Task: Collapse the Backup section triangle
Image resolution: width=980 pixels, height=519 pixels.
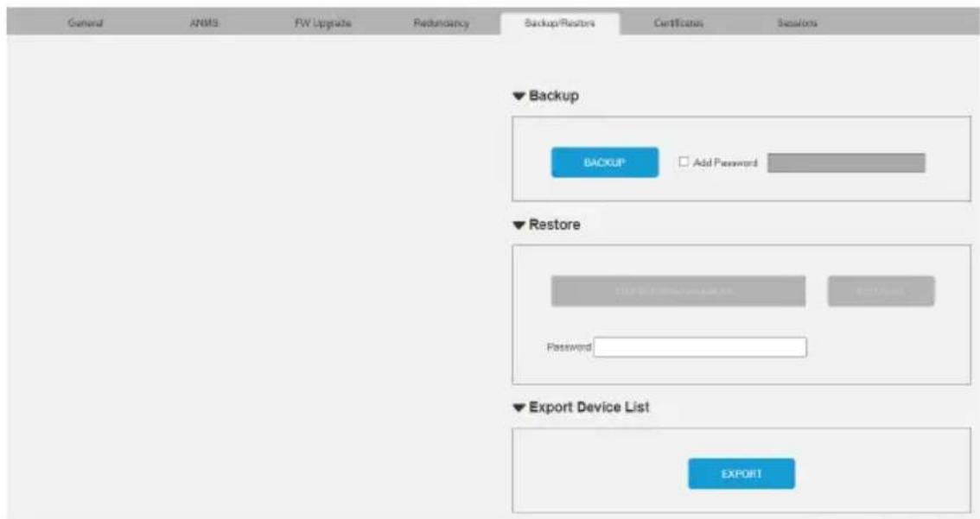Action: point(519,96)
